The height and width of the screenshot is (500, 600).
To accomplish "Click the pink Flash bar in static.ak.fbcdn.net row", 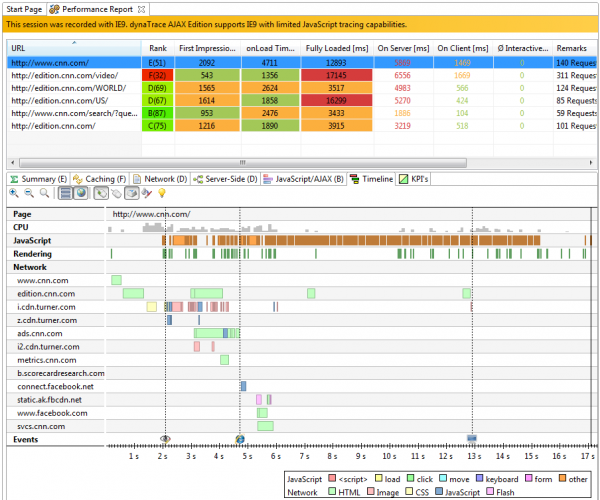I will [259, 400].
